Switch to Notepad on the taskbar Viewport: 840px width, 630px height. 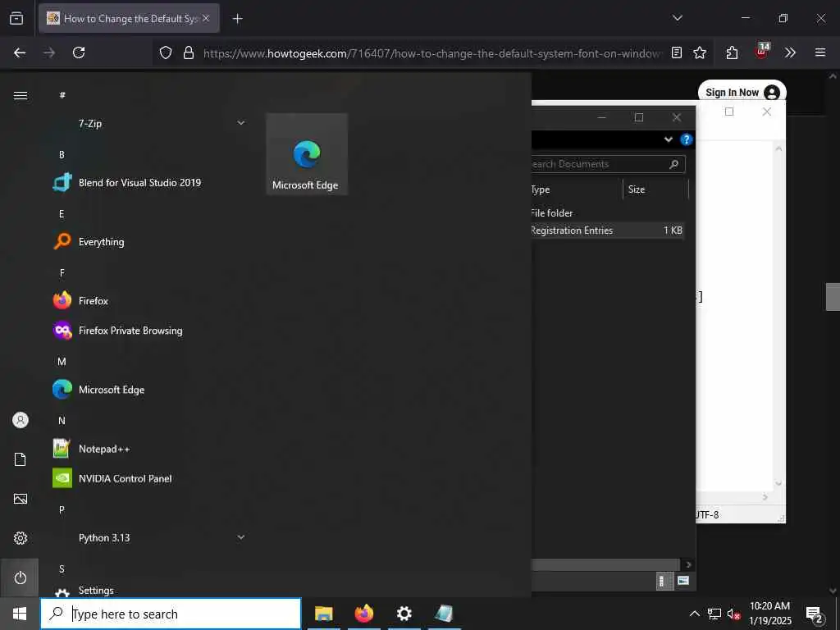tap(444, 614)
